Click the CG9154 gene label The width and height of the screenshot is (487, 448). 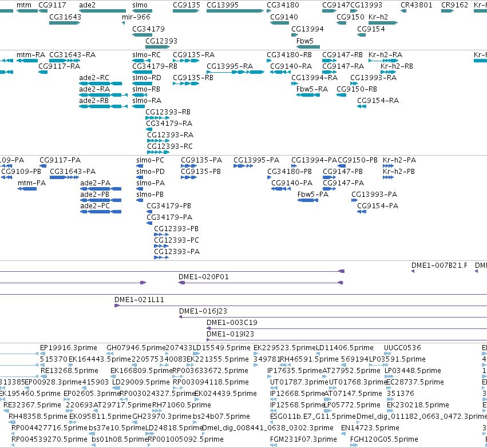point(371,29)
